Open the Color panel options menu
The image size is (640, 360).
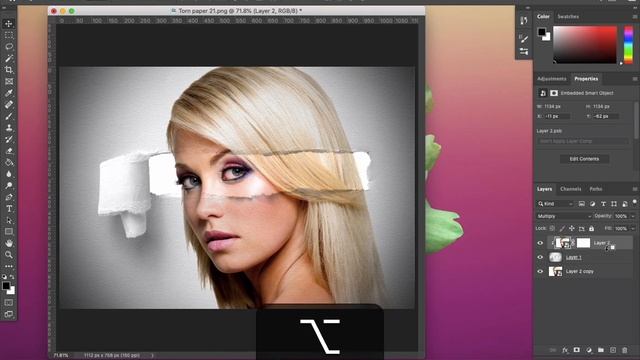point(635,17)
